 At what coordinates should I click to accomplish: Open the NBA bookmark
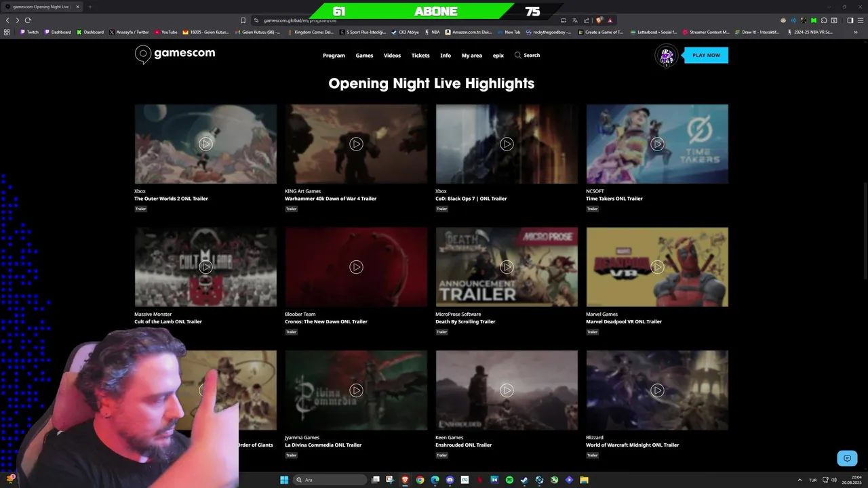pyautogui.click(x=432, y=32)
